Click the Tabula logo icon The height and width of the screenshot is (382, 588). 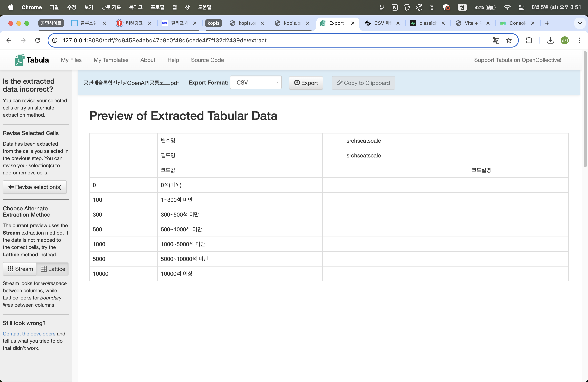tap(19, 60)
